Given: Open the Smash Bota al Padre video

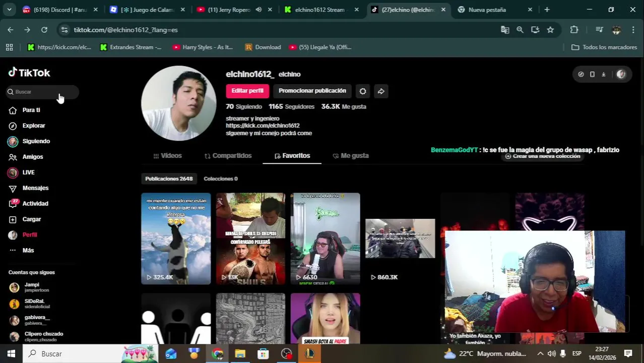Looking at the screenshot, I should click(325, 319).
